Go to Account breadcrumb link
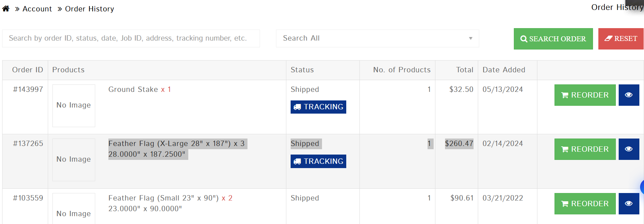Screen dimensions: 644x224 pyautogui.click(x=37, y=9)
